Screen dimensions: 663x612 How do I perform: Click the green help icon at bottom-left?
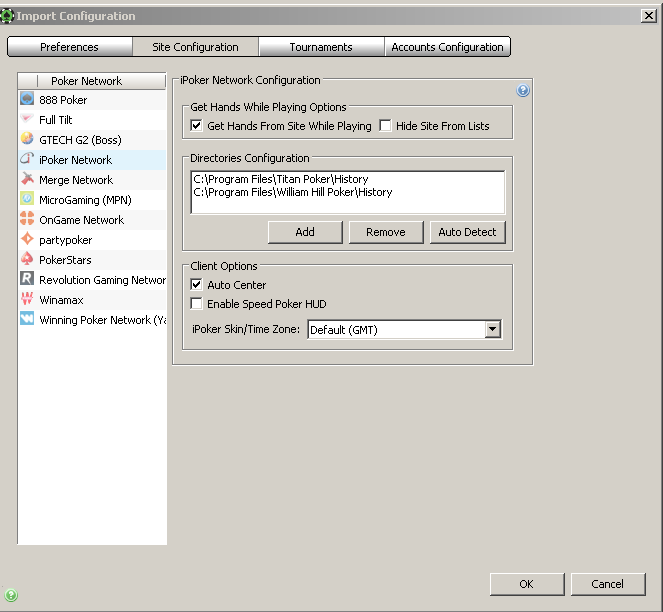11,595
